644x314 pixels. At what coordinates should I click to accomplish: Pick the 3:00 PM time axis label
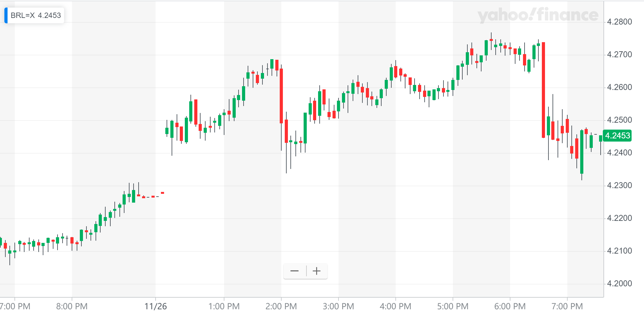(x=339, y=306)
